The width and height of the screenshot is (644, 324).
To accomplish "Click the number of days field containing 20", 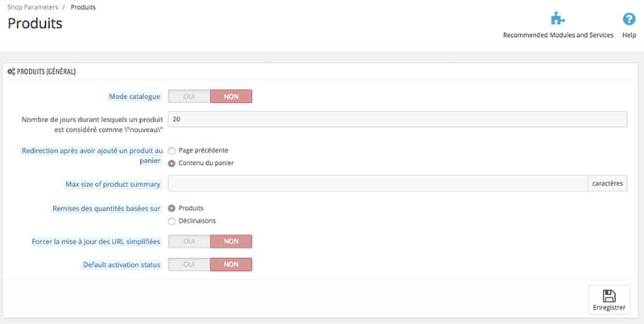I will [397, 119].
